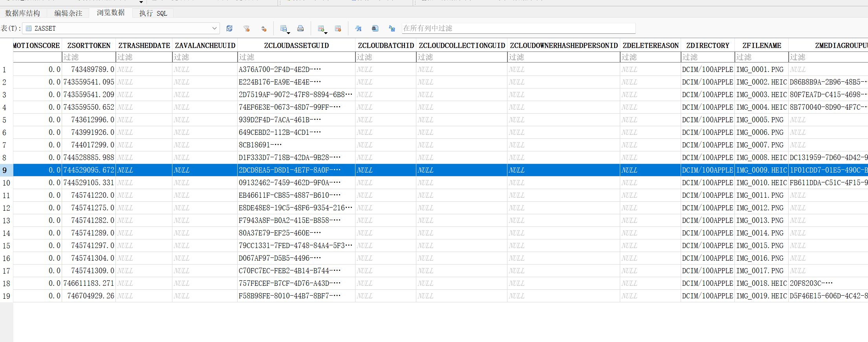Select row header number 9
Image resolution: width=868 pixels, height=342 pixels.
click(6, 170)
